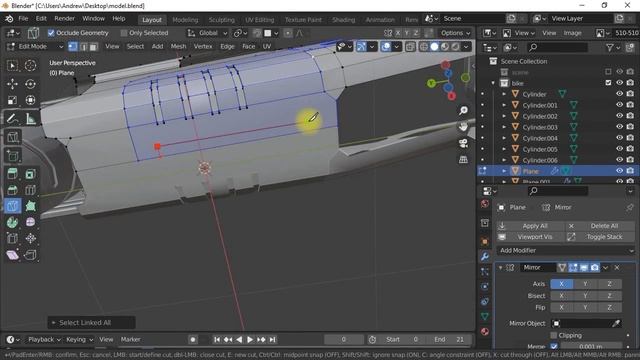
Task: Open the Modifier properties wrench tab
Action: [485, 256]
